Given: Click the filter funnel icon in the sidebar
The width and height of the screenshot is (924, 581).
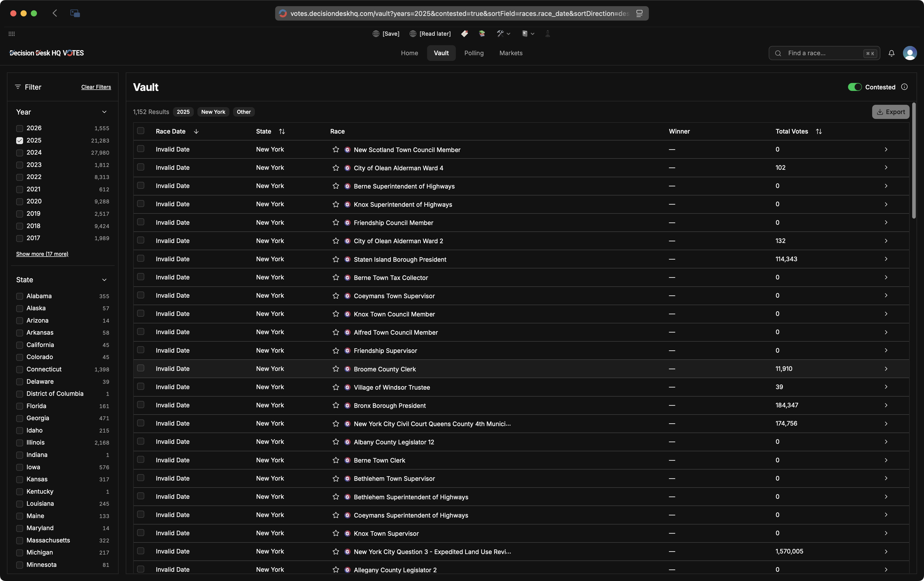Looking at the screenshot, I should [18, 87].
